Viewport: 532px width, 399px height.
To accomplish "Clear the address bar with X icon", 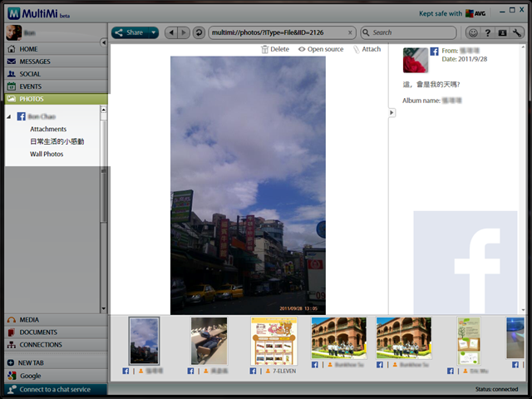I will [350, 32].
